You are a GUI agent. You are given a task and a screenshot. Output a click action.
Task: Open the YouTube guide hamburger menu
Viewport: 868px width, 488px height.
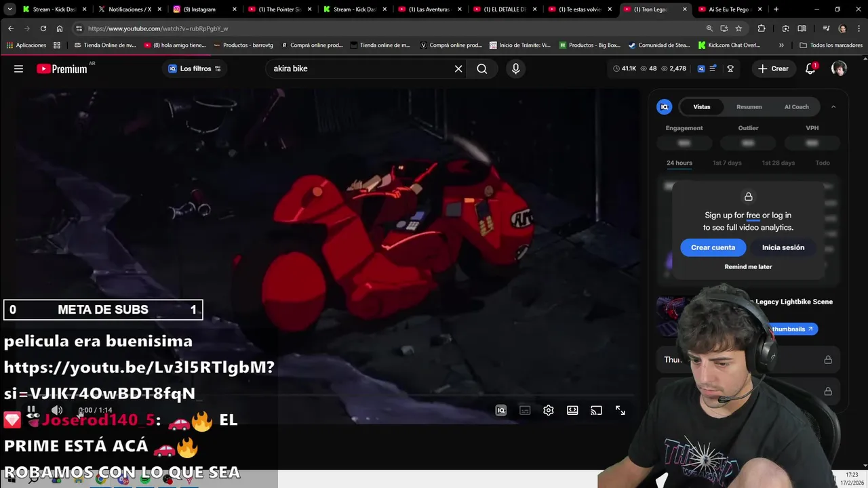18,68
